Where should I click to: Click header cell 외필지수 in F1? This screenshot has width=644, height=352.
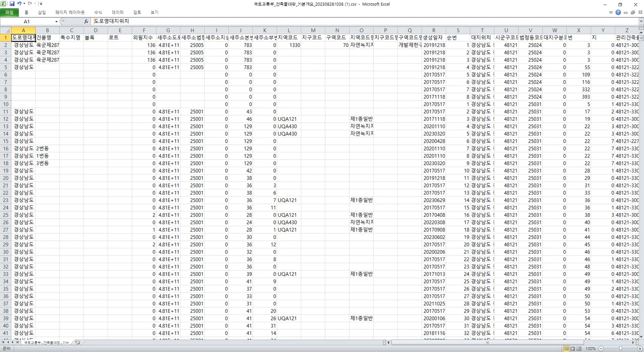pyautogui.click(x=144, y=37)
